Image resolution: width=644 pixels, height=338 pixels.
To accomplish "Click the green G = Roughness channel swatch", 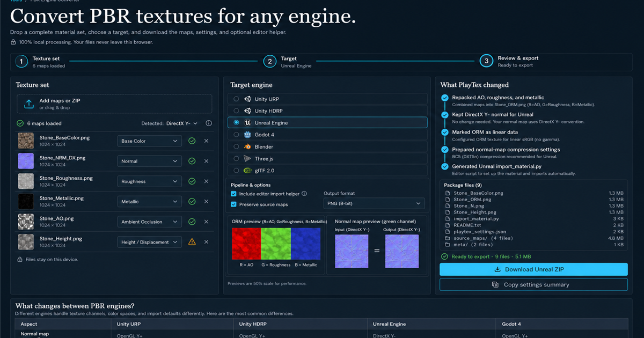I will click(x=276, y=244).
